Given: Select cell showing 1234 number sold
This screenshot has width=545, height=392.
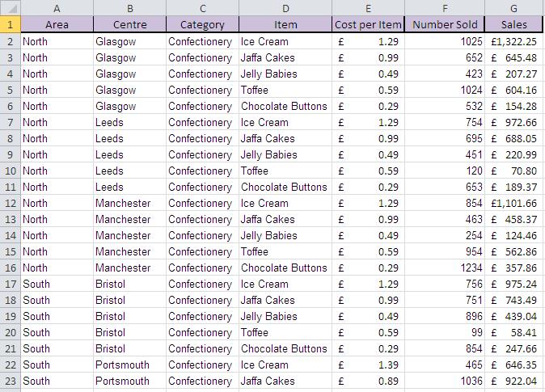Looking at the screenshot, I should click(x=445, y=268).
